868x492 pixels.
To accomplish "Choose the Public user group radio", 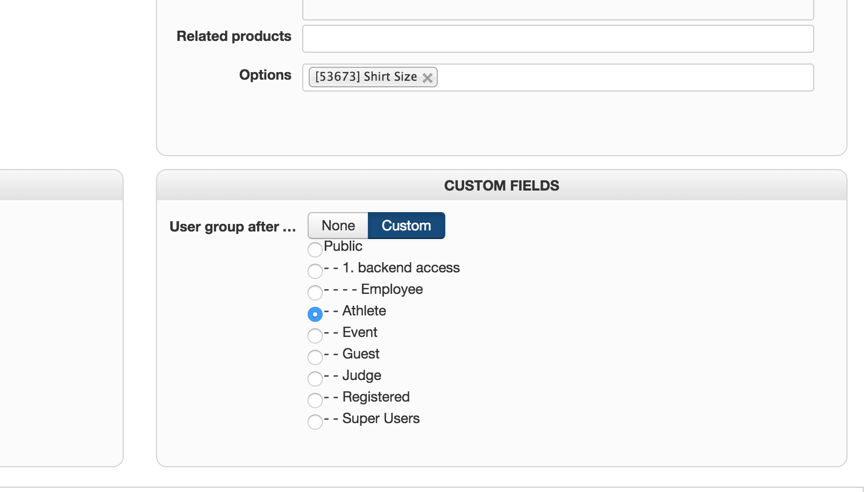I will click(315, 249).
